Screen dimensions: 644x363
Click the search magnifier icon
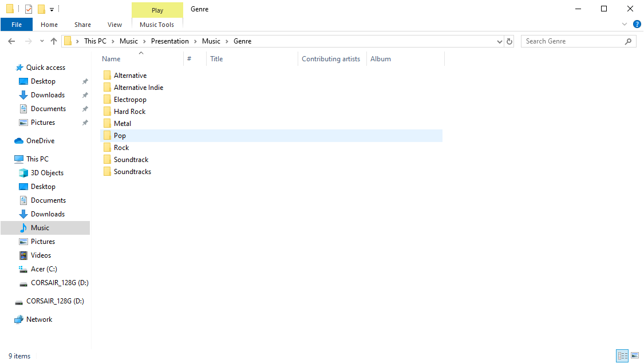click(x=629, y=41)
